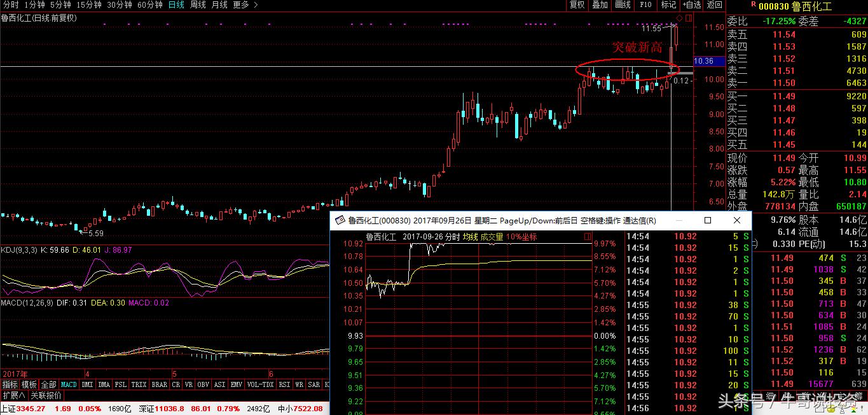Close the 鲁西化工 intraday popup window
Image resolution: width=868 pixels, height=415 pixels.
[x=737, y=220]
